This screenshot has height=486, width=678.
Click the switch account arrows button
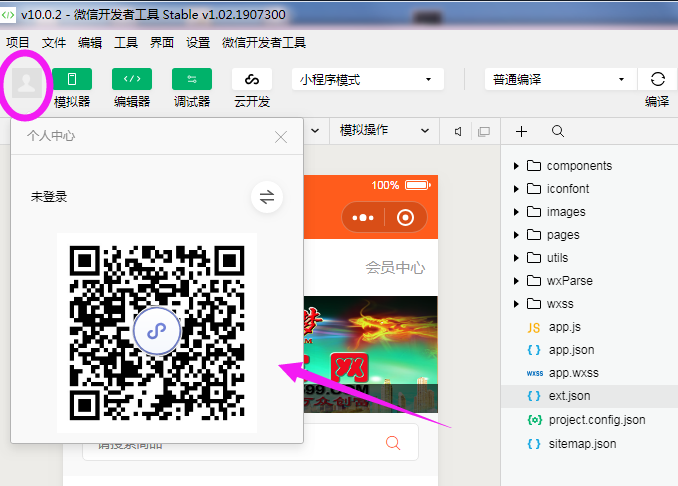click(x=267, y=197)
